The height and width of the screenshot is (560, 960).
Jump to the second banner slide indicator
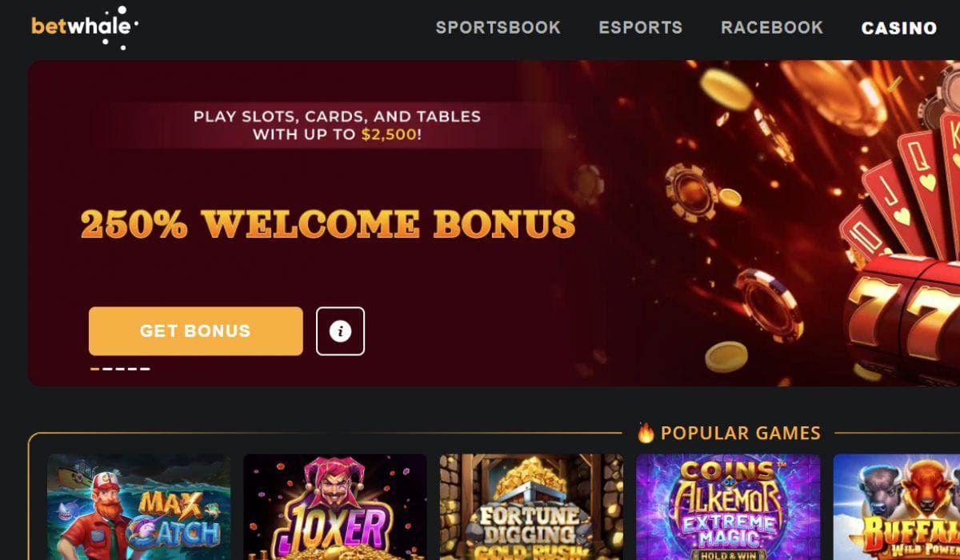coord(108,369)
